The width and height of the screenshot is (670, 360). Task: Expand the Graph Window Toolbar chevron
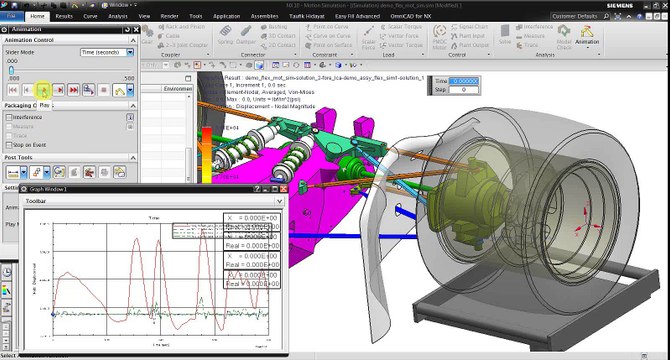(279, 201)
